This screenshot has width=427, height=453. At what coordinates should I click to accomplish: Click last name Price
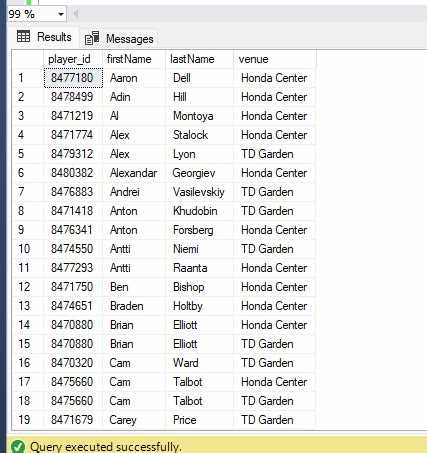tap(184, 420)
